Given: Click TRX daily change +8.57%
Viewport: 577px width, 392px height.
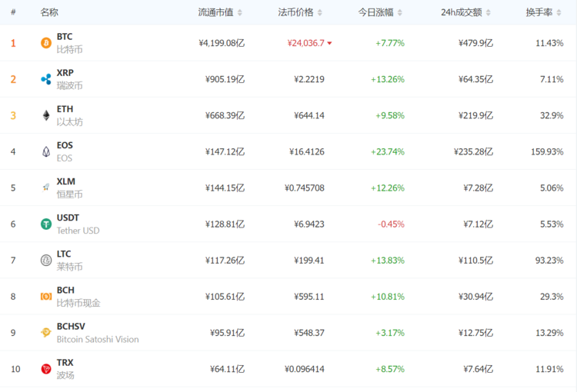Looking at the screenshot, I should tap(390, 369).
